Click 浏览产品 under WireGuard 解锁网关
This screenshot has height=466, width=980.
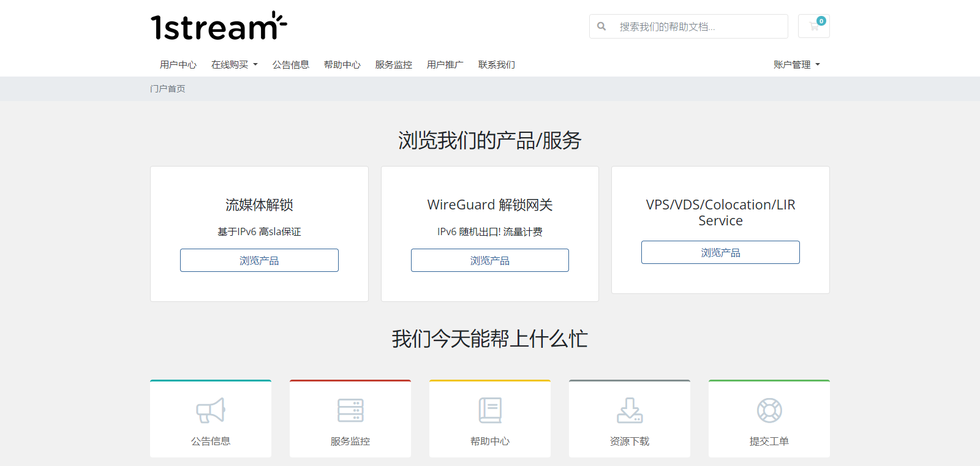(x=490, y=260)
